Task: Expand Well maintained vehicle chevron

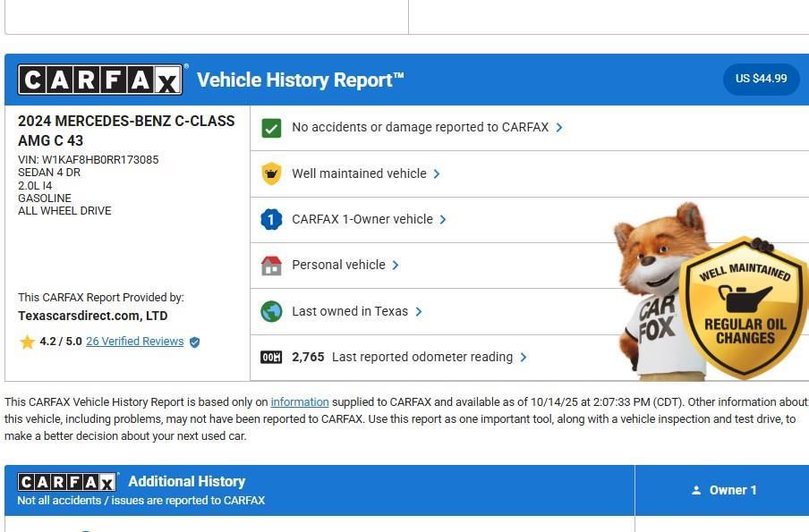Action: click(437, 173)
